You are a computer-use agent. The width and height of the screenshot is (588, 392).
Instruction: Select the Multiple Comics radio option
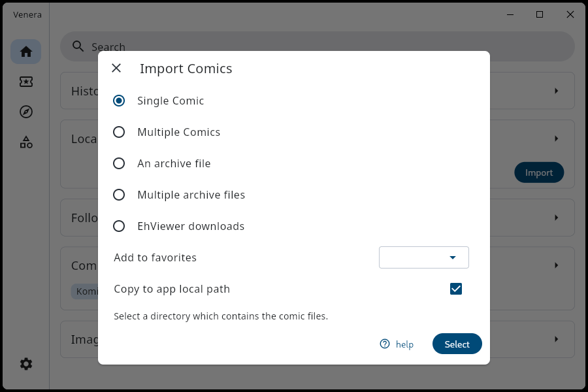[119, 132]
